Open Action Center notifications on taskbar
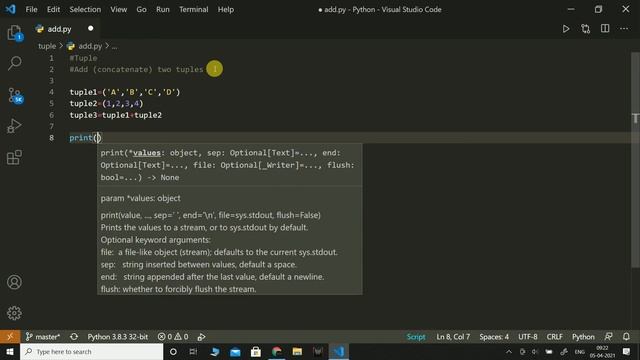 tap(627, 351)
